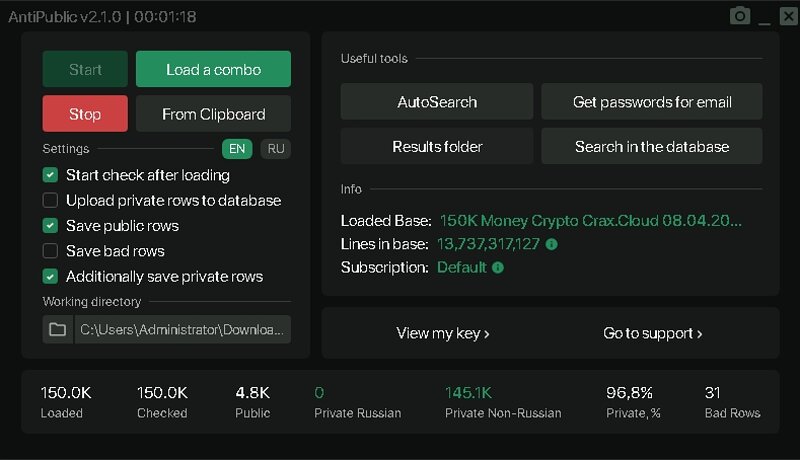
Task: Click the AntiPublic v2.1.0 title text
Action: (65, 17)
